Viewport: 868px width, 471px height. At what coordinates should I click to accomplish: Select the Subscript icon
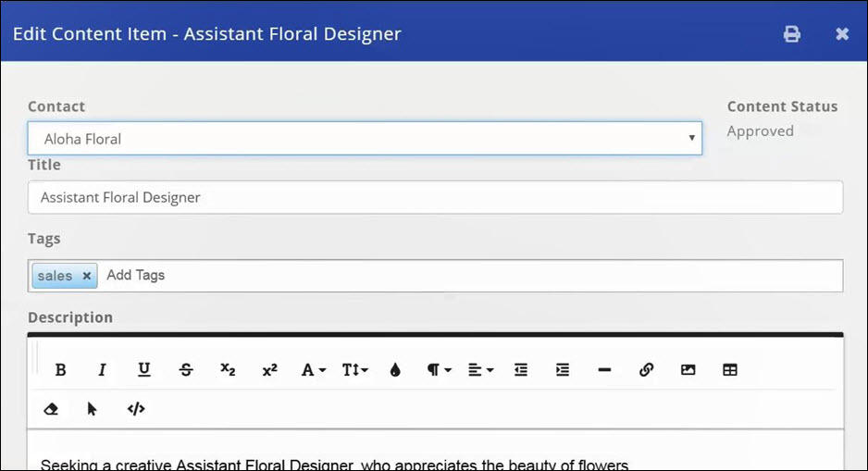228,370
